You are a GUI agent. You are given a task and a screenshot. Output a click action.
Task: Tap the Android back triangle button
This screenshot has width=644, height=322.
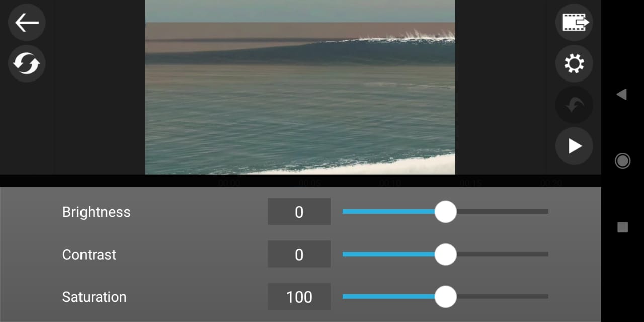click(x=622, y=94)
